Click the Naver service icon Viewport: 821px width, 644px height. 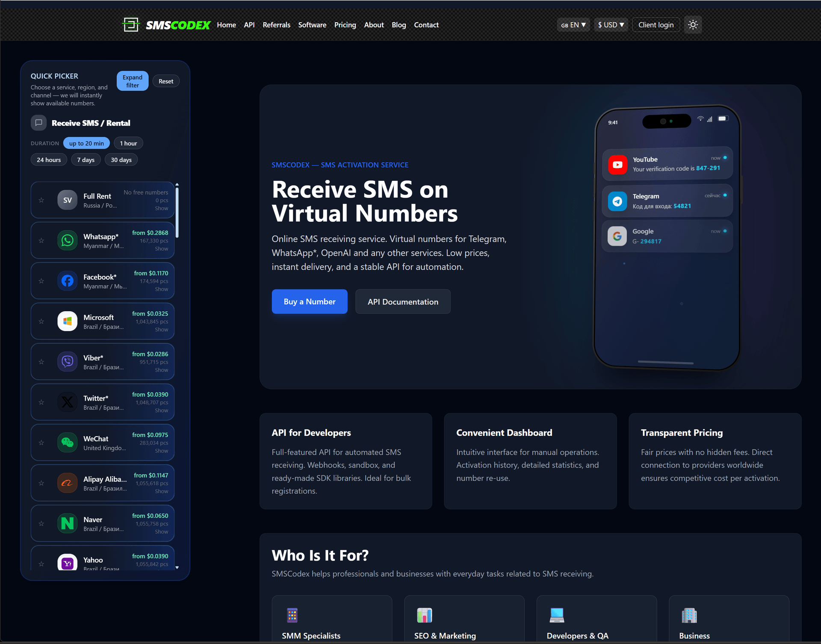(68, 523)
